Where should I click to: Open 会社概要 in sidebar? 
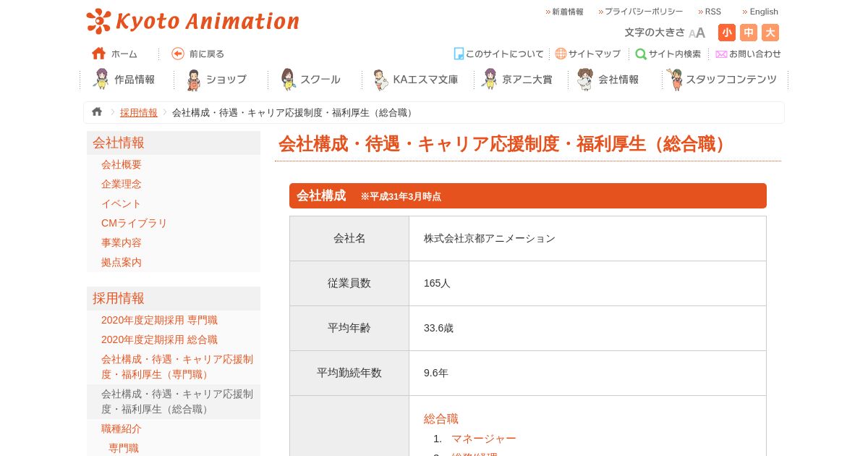point(122,164)
